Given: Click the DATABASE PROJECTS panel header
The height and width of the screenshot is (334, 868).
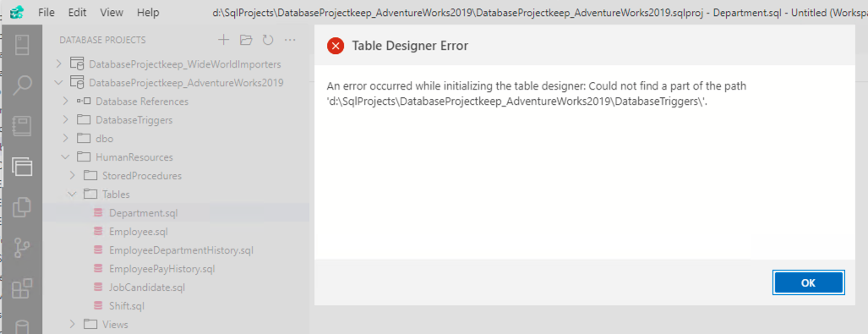Looking at the screenshot, I should pos(102,40).
